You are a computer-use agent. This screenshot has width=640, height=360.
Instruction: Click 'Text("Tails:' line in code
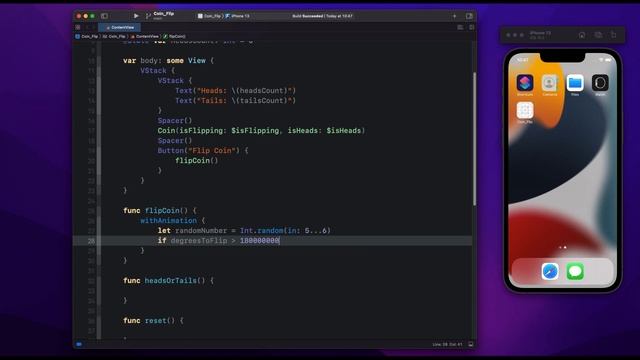click(x=236, y=100)
